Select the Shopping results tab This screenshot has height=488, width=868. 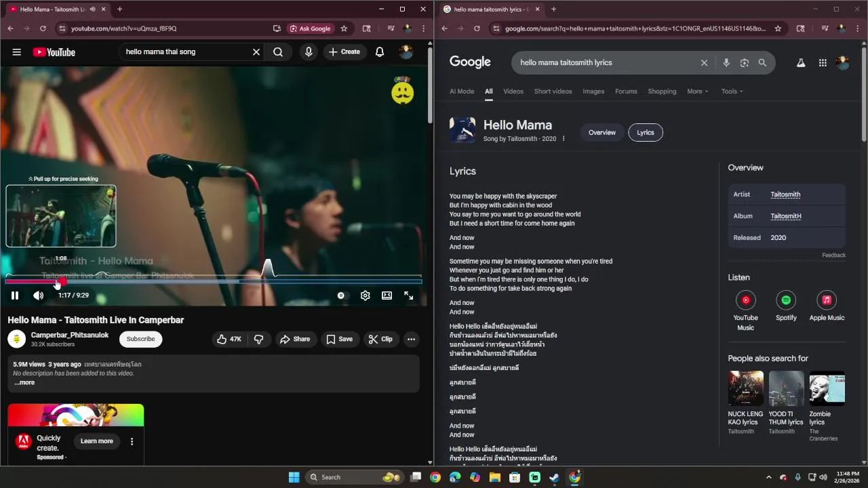(x=662, y=91)
